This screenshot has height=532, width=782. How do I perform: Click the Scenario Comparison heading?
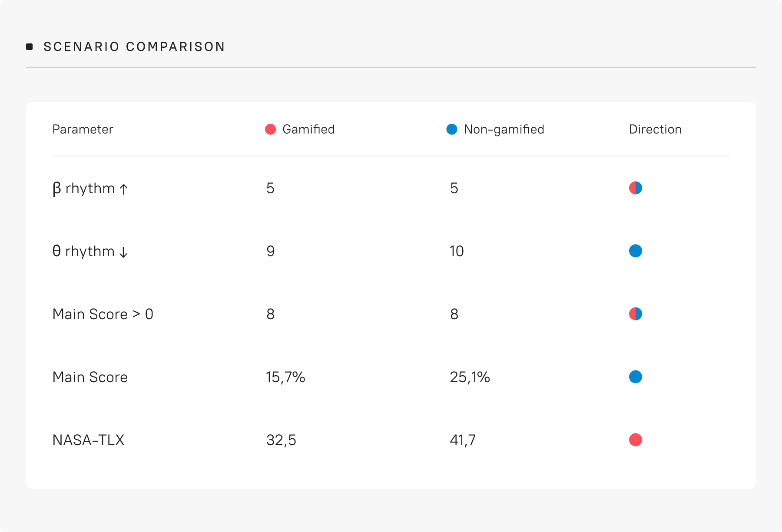pyautogui.click(x=134, y=46)
